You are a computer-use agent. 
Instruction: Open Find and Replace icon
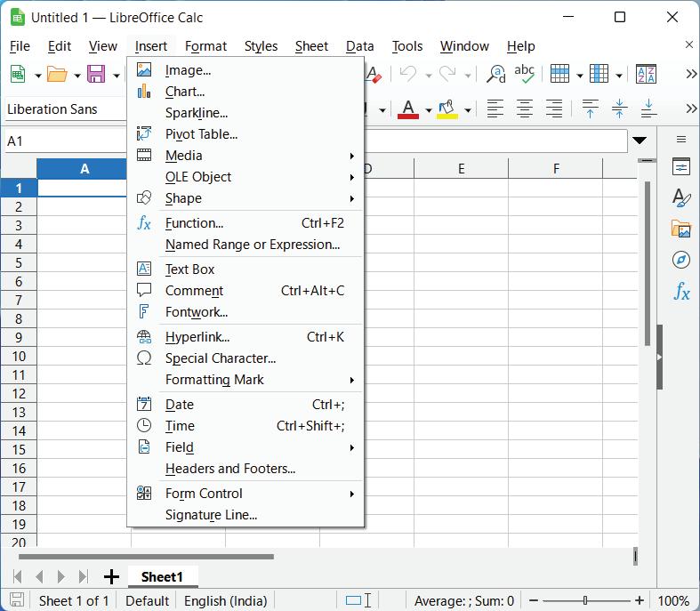coord(496,74)
